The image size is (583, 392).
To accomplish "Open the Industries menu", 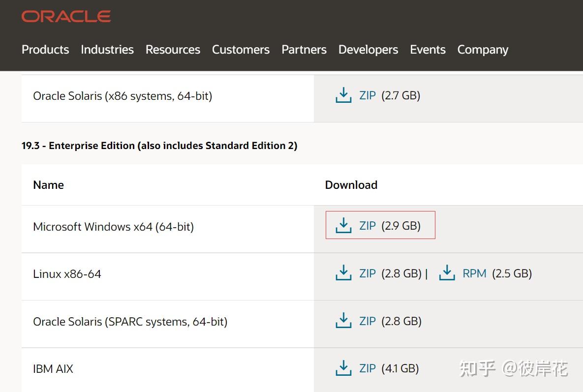I will point(107,50).
